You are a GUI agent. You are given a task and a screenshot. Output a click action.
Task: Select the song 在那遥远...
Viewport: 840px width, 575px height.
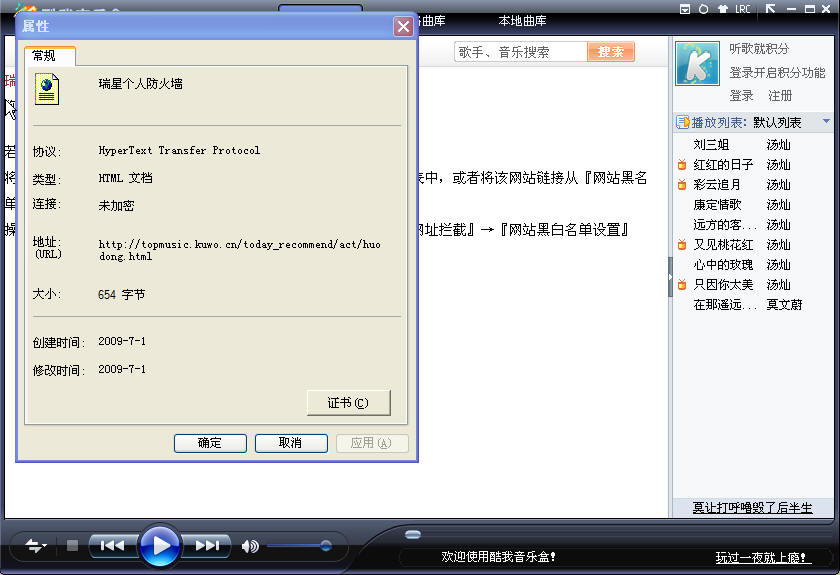pos(725,305)
